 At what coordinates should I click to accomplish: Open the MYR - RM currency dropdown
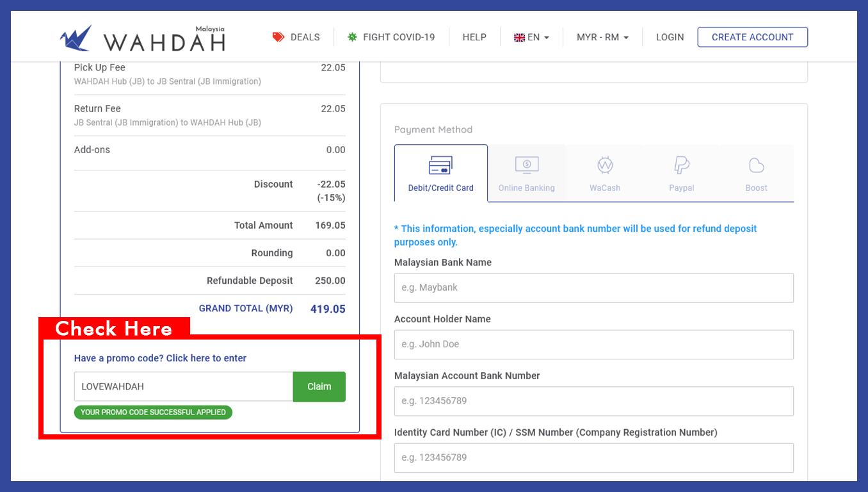click(602, 37)
